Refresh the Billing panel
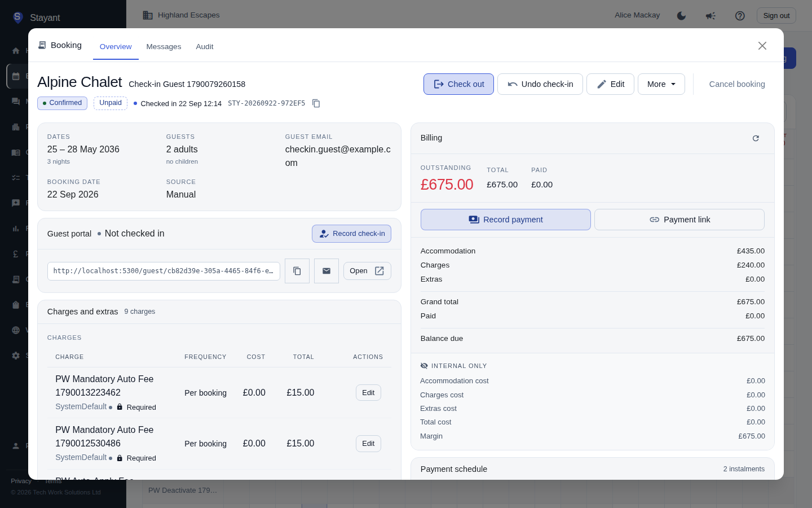This screenshot has width=812, height=508. click(x=756, y=138)
